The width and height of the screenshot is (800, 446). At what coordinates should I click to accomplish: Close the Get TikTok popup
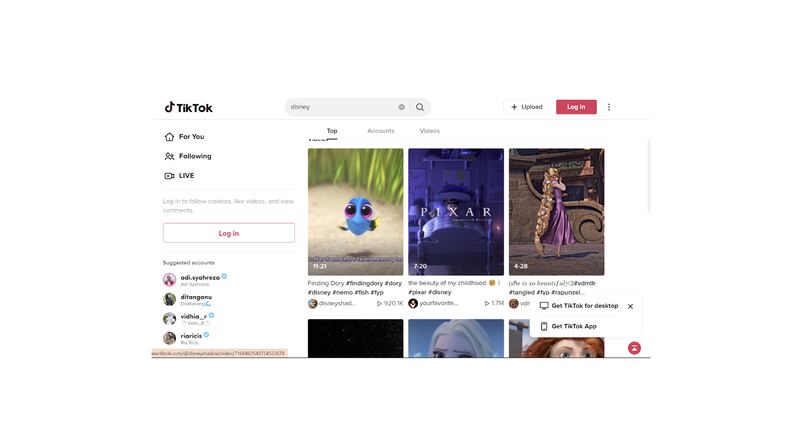tap(631, 306)
